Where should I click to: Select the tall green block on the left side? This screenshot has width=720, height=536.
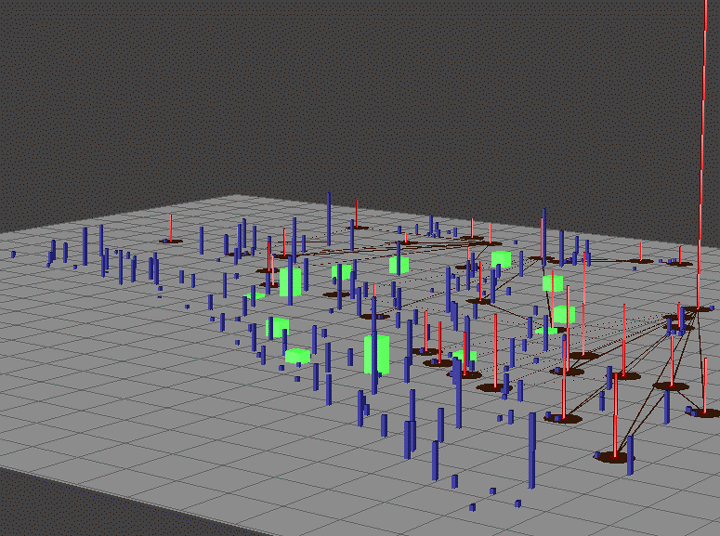(x=291, y=282)
